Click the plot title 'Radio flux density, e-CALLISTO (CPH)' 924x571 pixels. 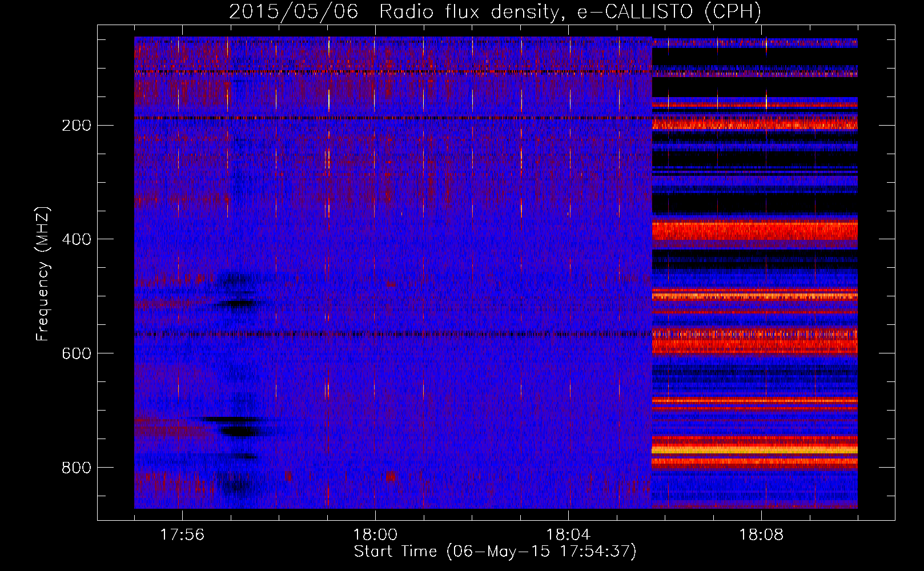570,12
